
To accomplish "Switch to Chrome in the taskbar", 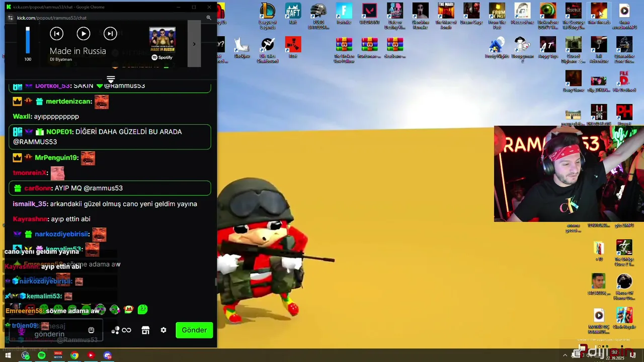I will click(74, 355).
